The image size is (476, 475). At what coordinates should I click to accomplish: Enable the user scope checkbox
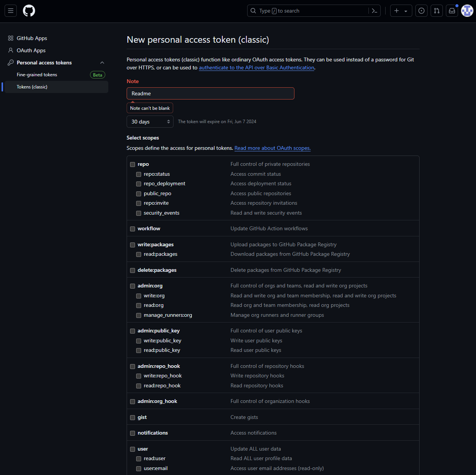tap(133, 449)
